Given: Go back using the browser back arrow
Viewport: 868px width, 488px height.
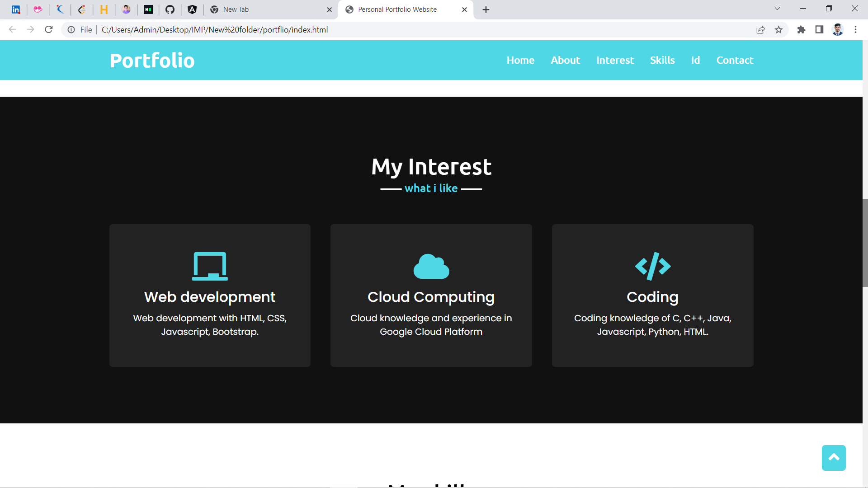Looking at the screenshot, I should click(x=13, y=30).
